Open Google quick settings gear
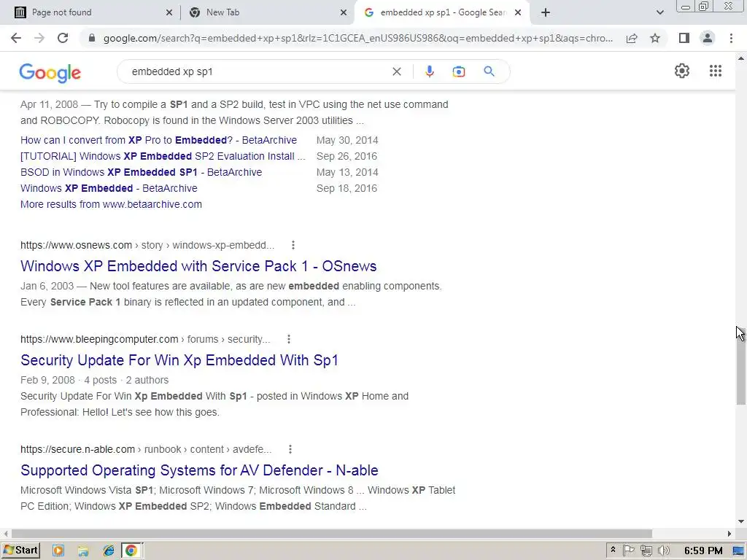Viewport: 747px width, 560px height. [x=682, y=71]
